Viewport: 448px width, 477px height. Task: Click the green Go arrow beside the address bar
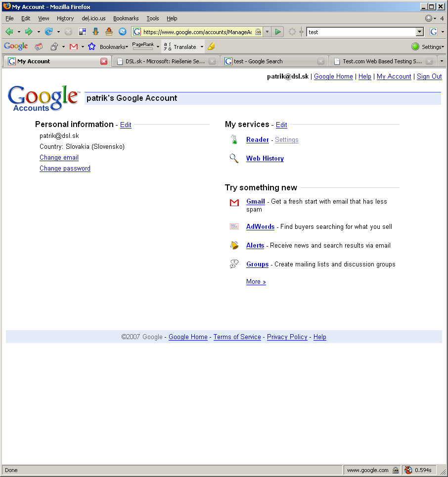[277, 32]
